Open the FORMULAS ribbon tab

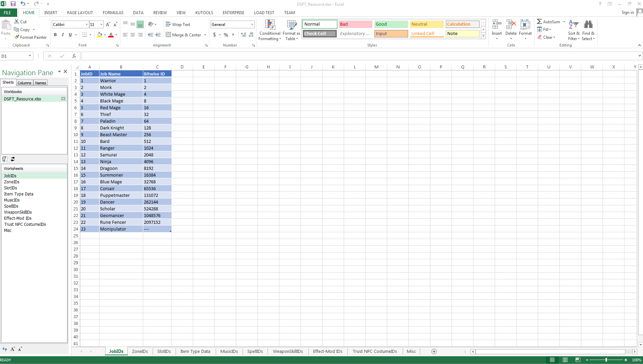(x=113, y=12)
